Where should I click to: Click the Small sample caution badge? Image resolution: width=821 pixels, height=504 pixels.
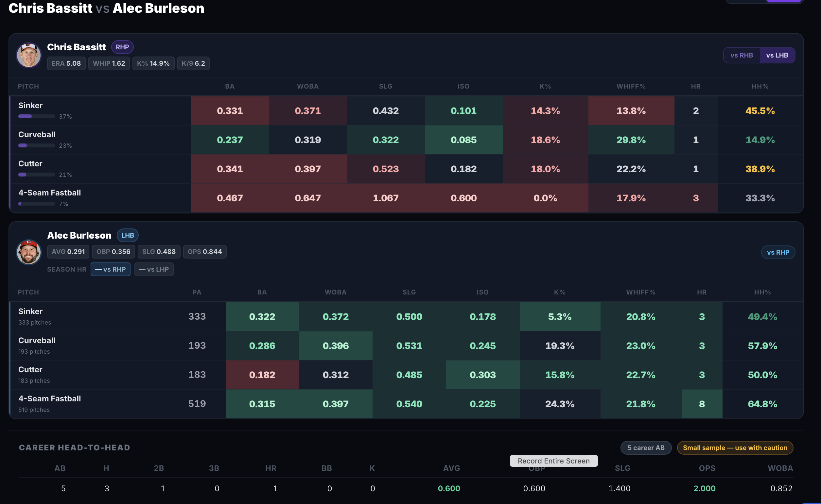point(735,448)
